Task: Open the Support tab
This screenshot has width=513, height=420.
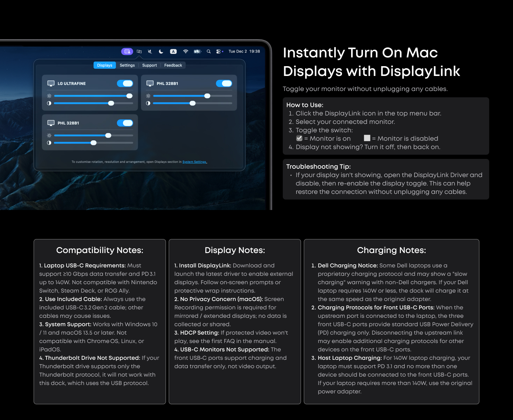Action: 149,65
